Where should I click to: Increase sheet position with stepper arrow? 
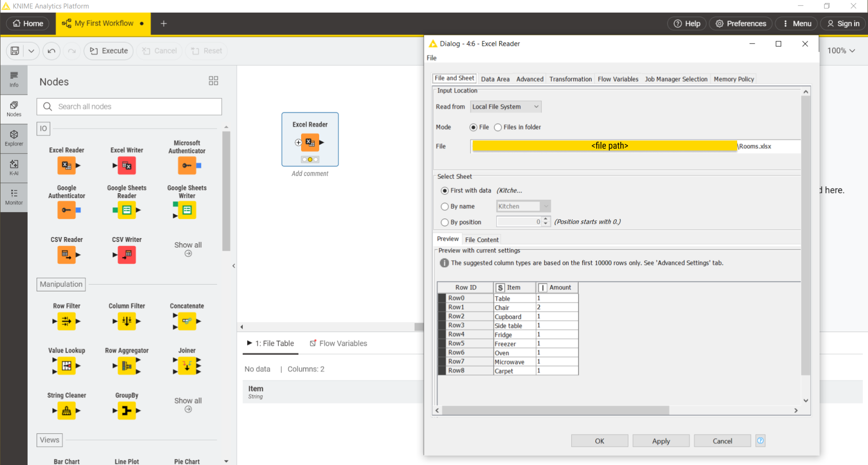[x=546, y=219]
